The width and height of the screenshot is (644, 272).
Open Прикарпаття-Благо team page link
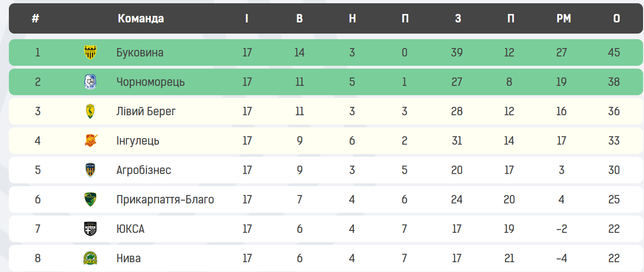165,200
